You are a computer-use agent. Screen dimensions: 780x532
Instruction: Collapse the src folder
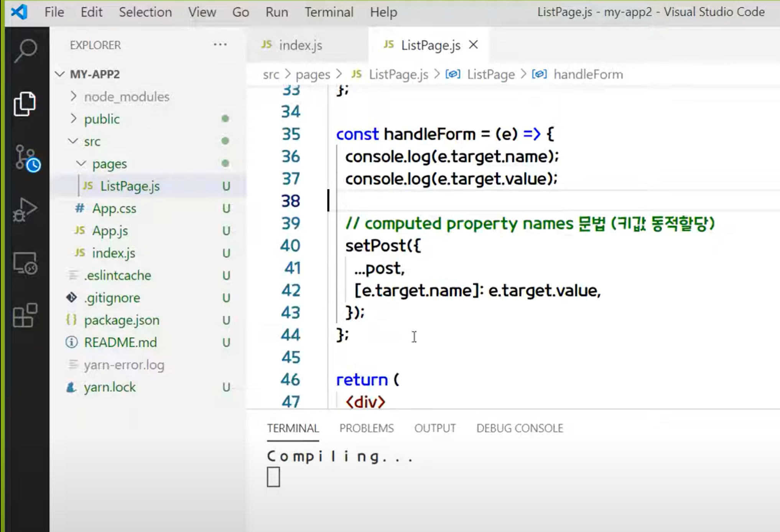click(73, 141)
